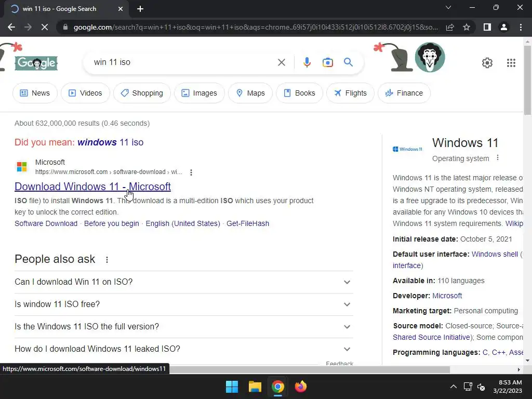The height and width of the screenshot is (399, 532).
Task: Click the horizontal scrollbar right arrow
Action: pos(519,369)
